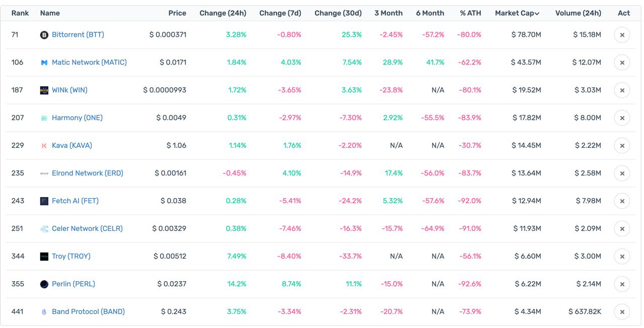
Task: Click the Band Protocol logo icon
Action: (x=44, y=312)
